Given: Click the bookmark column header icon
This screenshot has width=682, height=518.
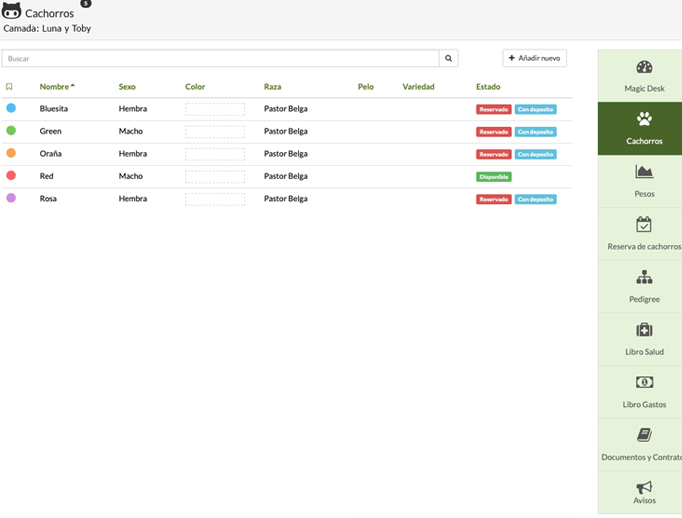Looking at the screenshot, I should (x=10, y=87).
